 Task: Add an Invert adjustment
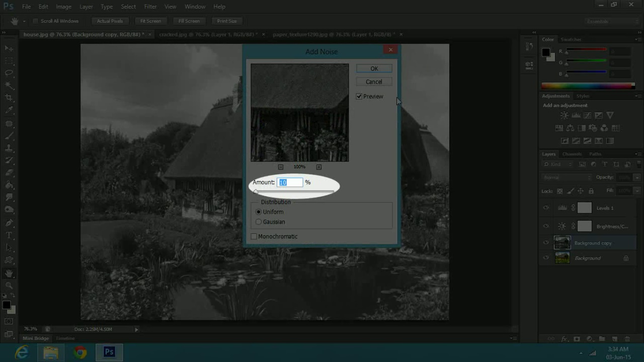pyautogui.click(x=565, y=141)
